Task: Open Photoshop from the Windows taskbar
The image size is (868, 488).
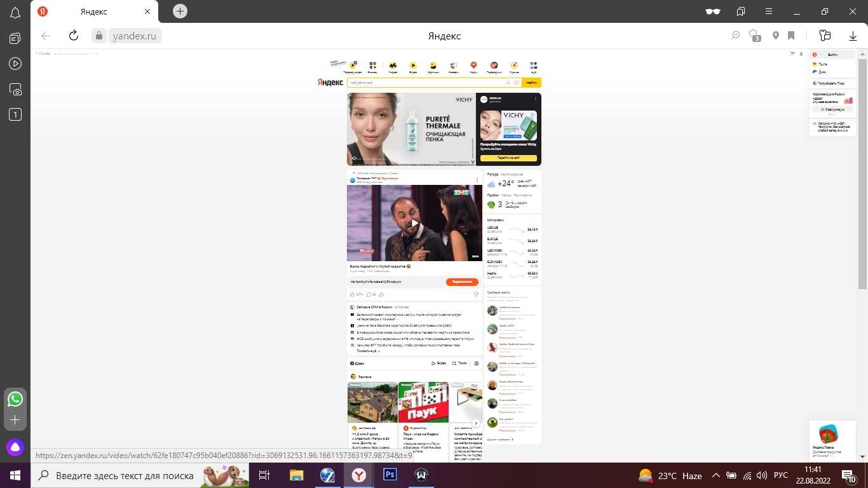Action: click(390, 475)
